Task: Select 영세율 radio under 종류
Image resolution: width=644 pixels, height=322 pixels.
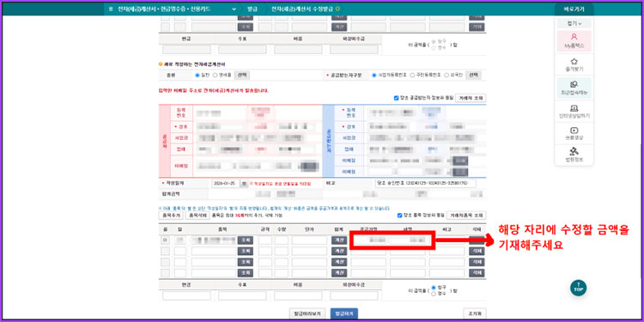Action: 216,76
